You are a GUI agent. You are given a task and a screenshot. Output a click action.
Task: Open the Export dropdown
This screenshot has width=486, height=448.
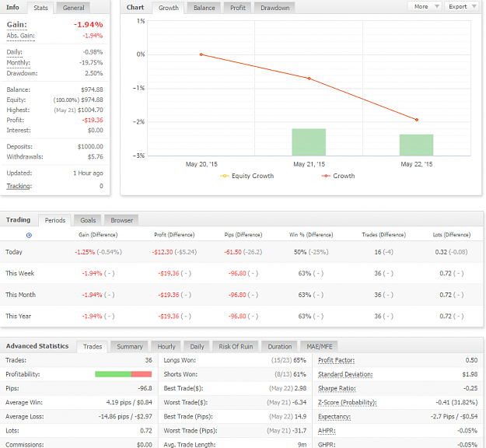(462, 6)
